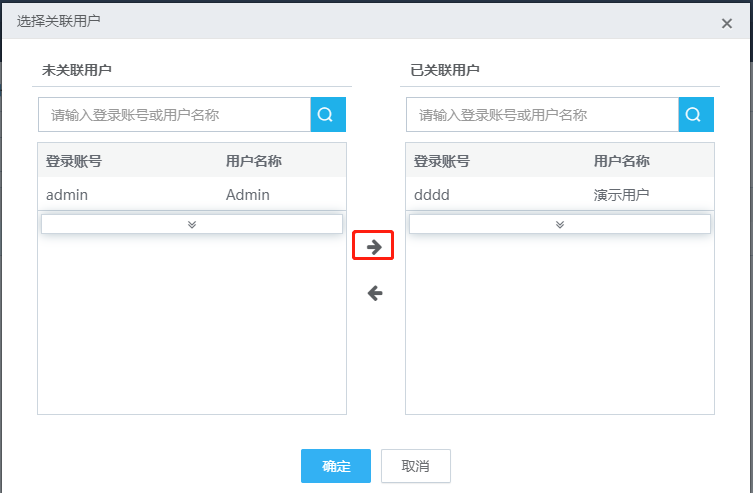Cancel with the 取消 button
Viewport: 753px width, 493px height.
pos(415,466)
